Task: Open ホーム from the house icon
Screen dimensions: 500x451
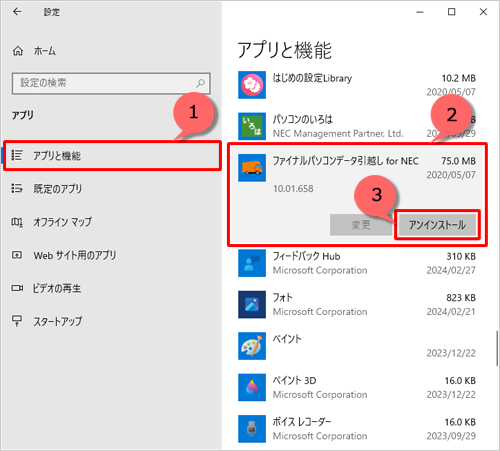Action: 18,51
